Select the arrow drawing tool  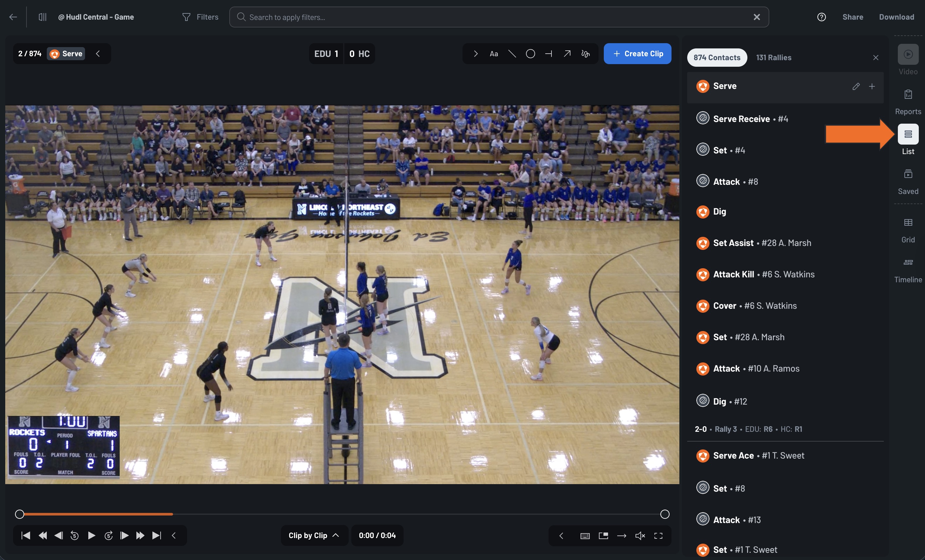coord(567,54)
